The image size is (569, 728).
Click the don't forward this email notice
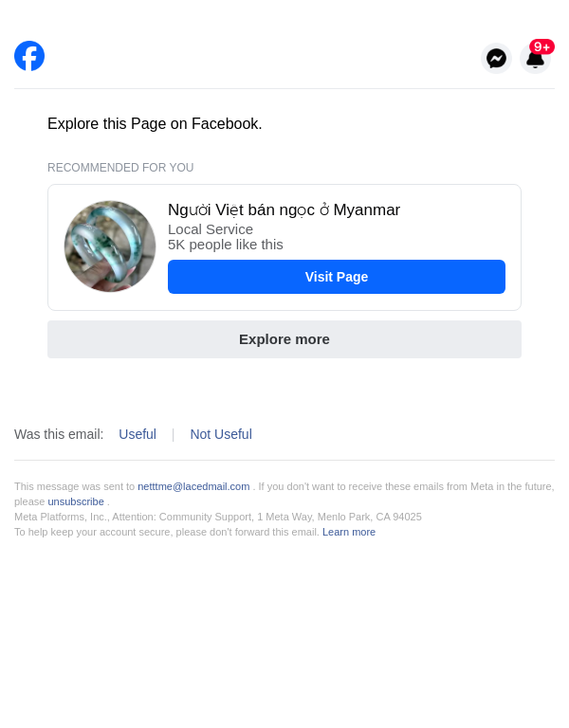[167, 532]
